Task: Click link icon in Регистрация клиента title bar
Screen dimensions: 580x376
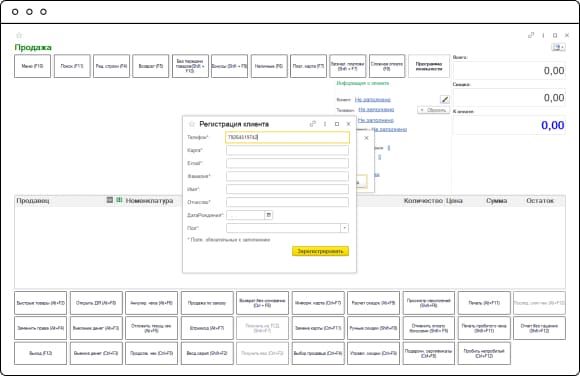Action: (x=313, y=124)
